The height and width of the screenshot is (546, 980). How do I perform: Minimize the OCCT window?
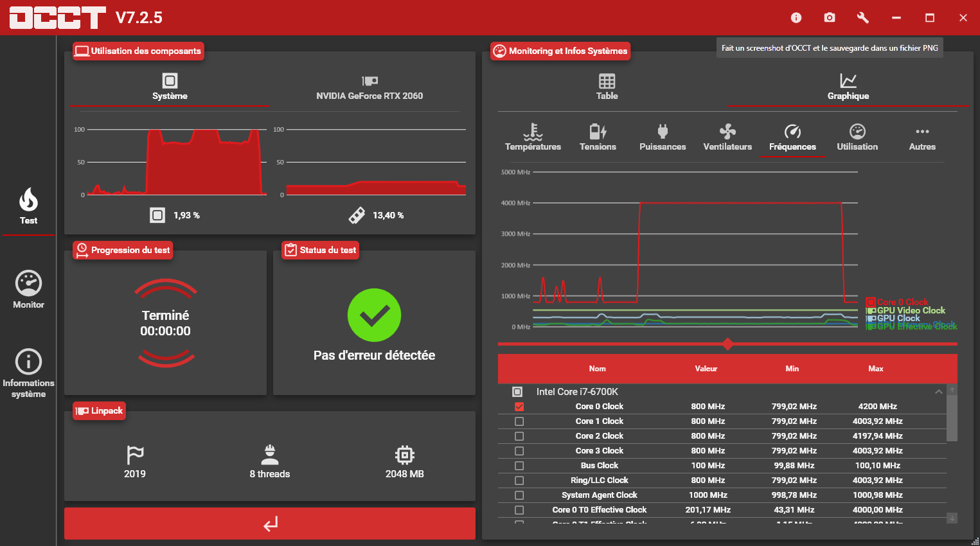click(896, 18)
